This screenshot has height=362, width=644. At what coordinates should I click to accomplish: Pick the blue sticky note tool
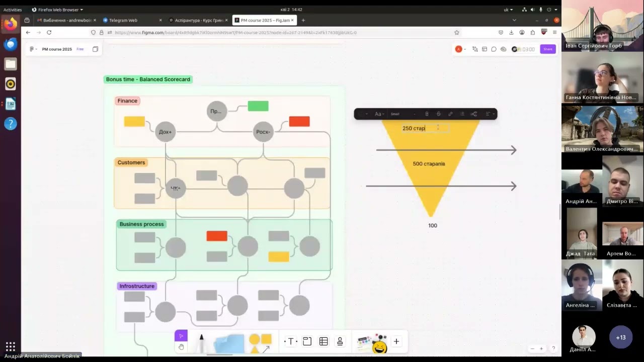(229, 344)
